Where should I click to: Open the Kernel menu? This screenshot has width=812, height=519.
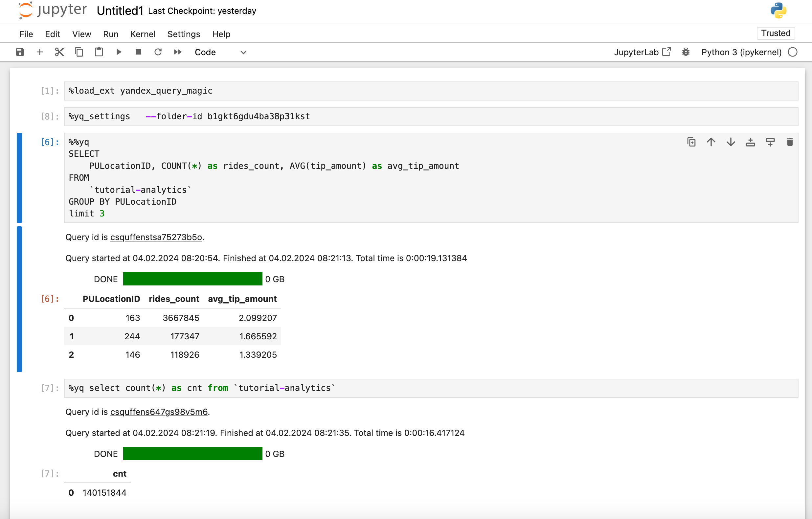(143, 34)
